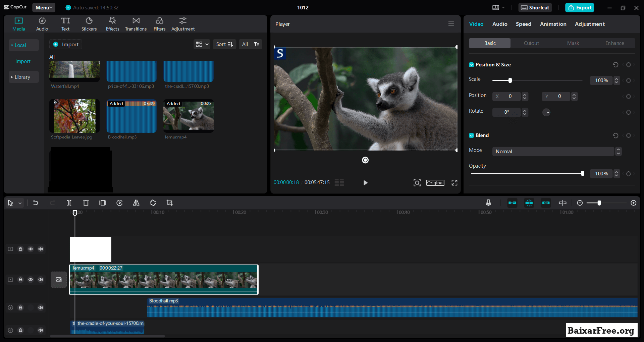
Task: Open the Blend Mode Normal dropdown
Action: (557, 152)
